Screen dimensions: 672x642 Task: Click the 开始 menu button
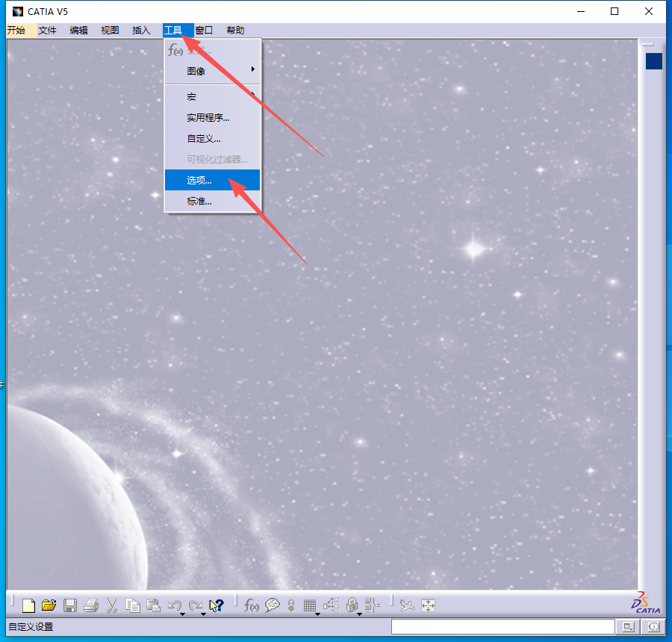[x=16, y=31]
